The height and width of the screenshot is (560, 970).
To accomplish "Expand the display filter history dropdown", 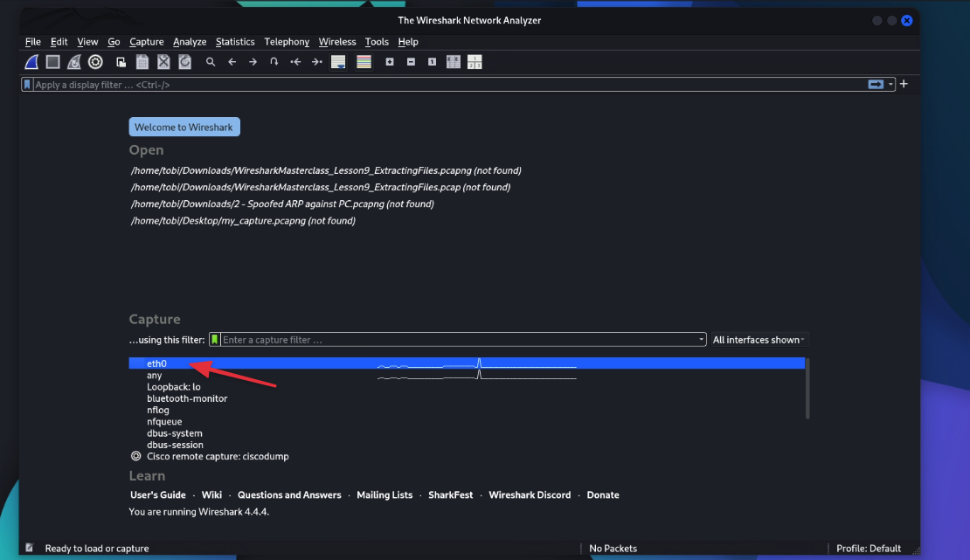I will coord(891,85).
